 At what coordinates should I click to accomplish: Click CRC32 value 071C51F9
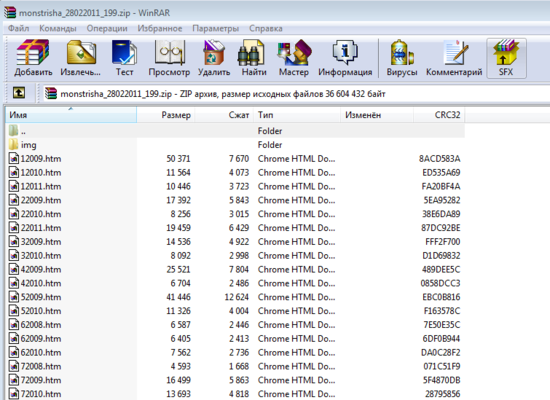tap(442, 366)
